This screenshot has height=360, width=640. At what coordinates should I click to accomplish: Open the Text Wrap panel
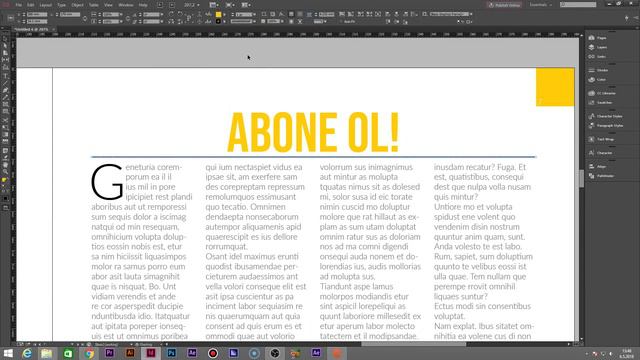(601, 139)
